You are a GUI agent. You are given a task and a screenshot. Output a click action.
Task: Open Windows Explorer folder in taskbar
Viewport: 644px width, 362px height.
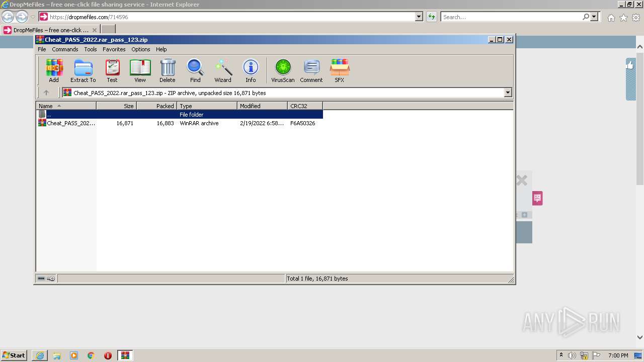(57, 355)
